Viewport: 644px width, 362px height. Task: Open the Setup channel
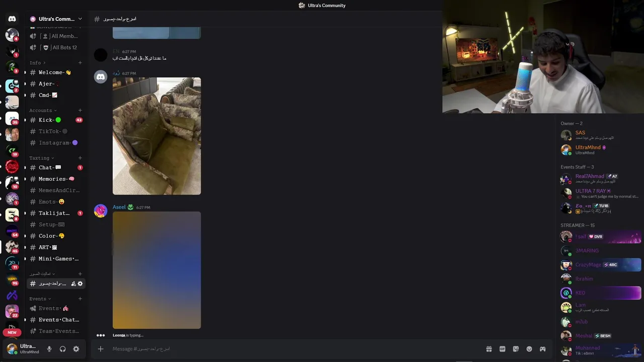(x=56, y=225)
